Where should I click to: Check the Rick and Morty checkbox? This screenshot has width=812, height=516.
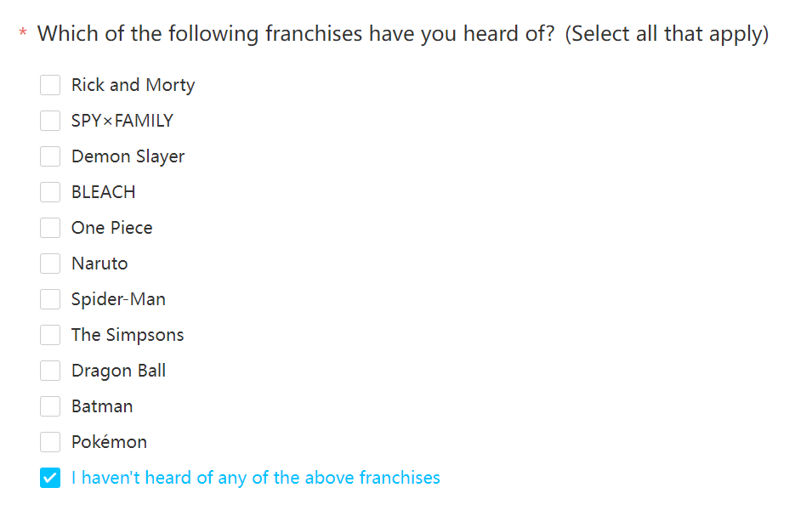pos(50,85)
